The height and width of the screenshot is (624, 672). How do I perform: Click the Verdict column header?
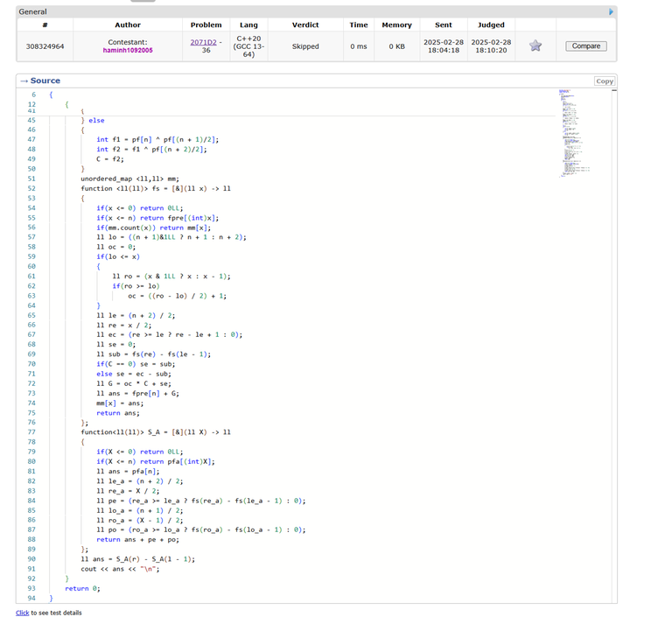pos(305,25)
